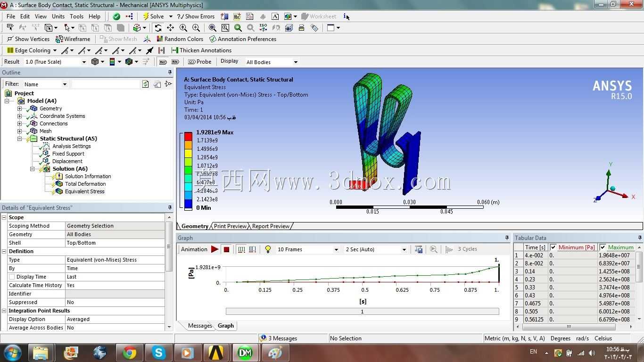Play the result animation

pos(215,249)
